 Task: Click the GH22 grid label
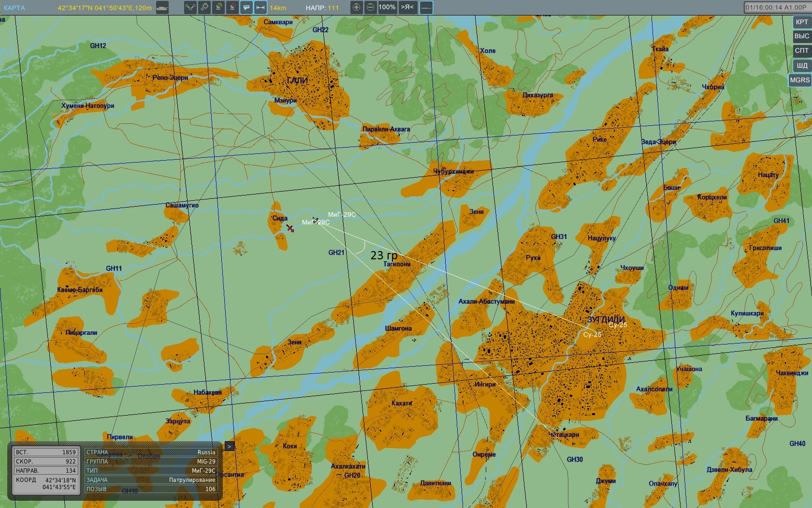click(x=320, y=30)
